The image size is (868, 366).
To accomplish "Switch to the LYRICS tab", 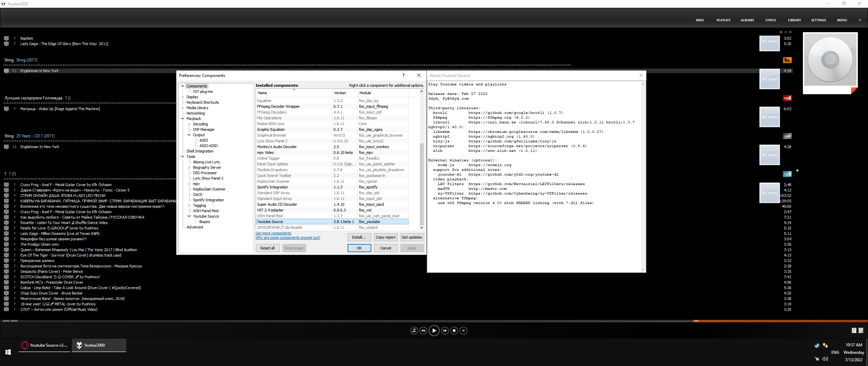I will 770,20.
